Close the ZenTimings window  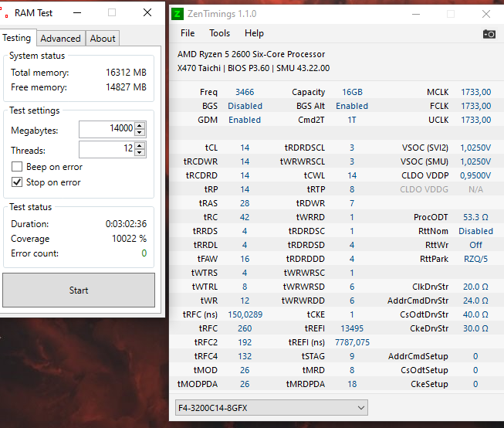click(x=486, y=14)
